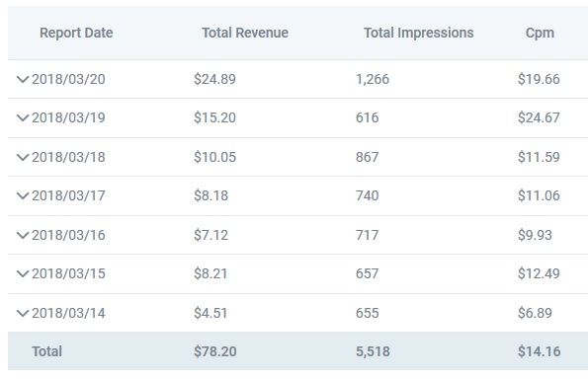Select the 2018/03/20 date text
This screenshot has height=379, width=588.
coord(68,79)
